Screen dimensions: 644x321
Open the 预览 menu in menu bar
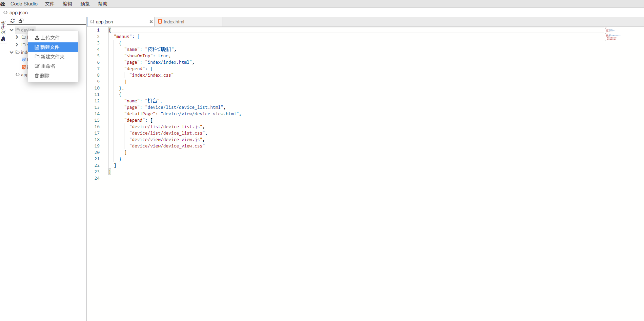[x=85, y=4]
